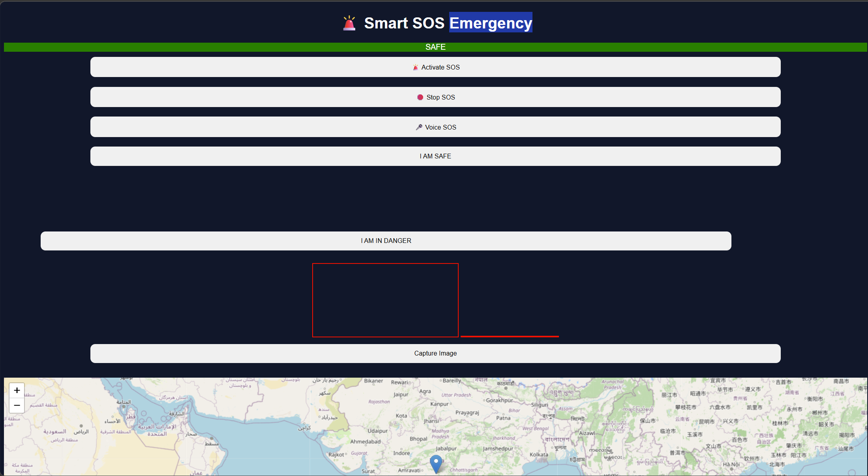Click Ahmedabad label on the map
The width and height of the screenshot is (868, 476).
pyautogui.click(x=366, y=442)
